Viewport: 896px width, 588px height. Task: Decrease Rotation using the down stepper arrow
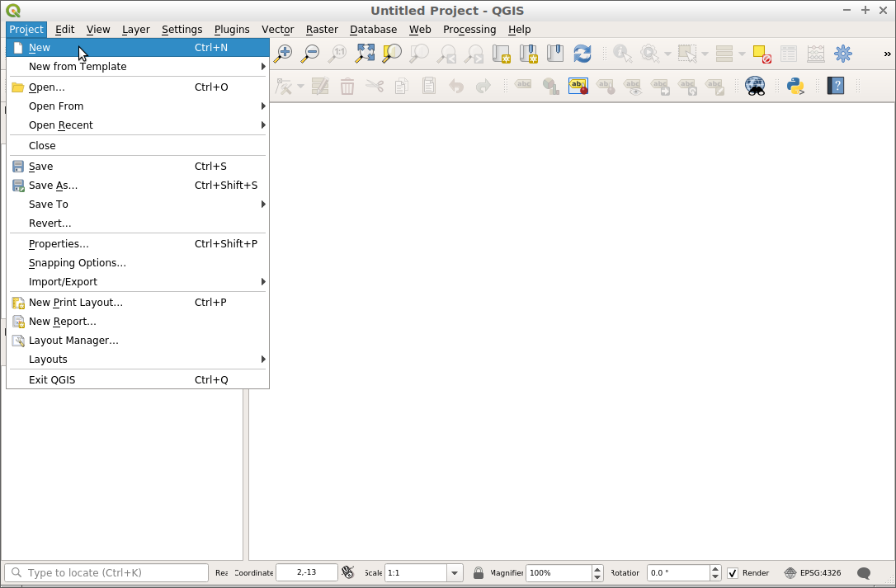(715, 577)
